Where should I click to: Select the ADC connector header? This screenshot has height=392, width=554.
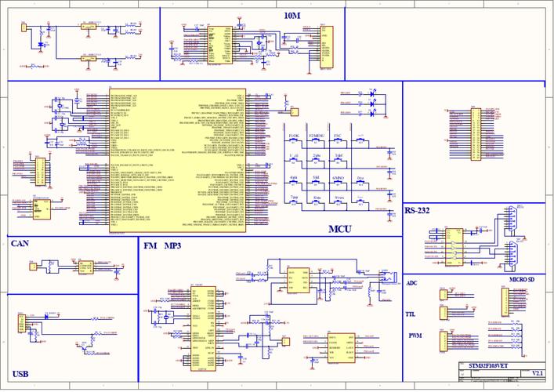coord(444,295)
